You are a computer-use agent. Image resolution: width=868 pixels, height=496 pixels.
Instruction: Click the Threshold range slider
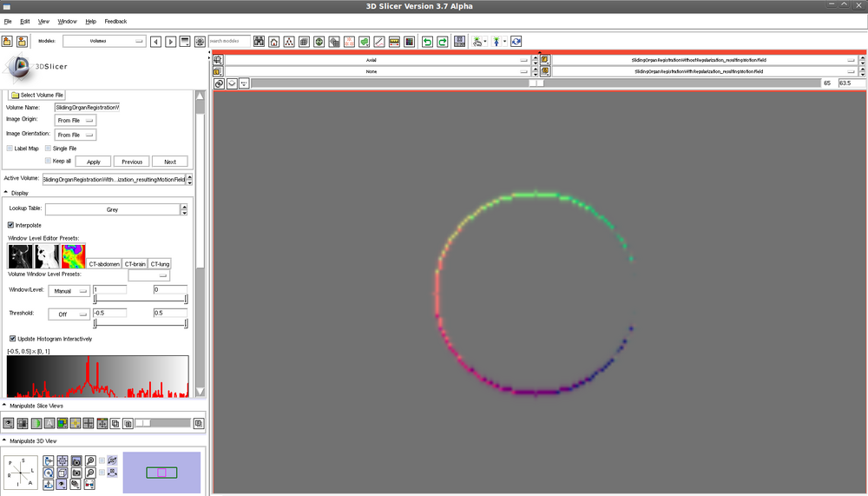[141, 323]
